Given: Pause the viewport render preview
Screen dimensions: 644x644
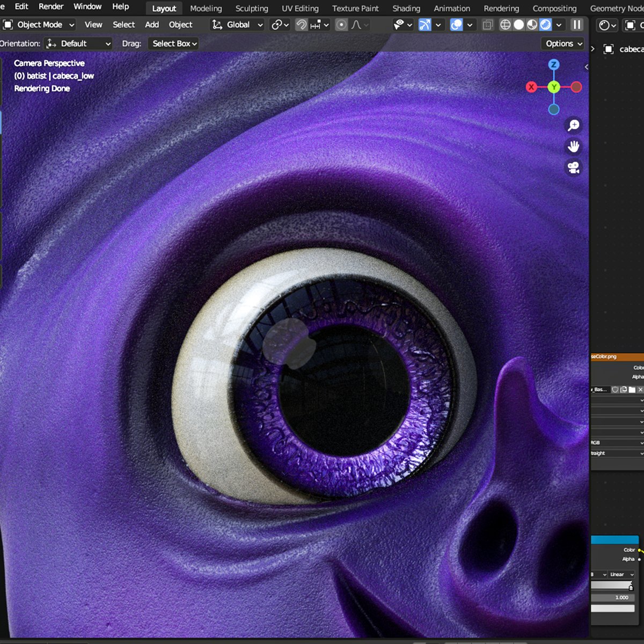Looking at the screenshot, I should 577,25.
